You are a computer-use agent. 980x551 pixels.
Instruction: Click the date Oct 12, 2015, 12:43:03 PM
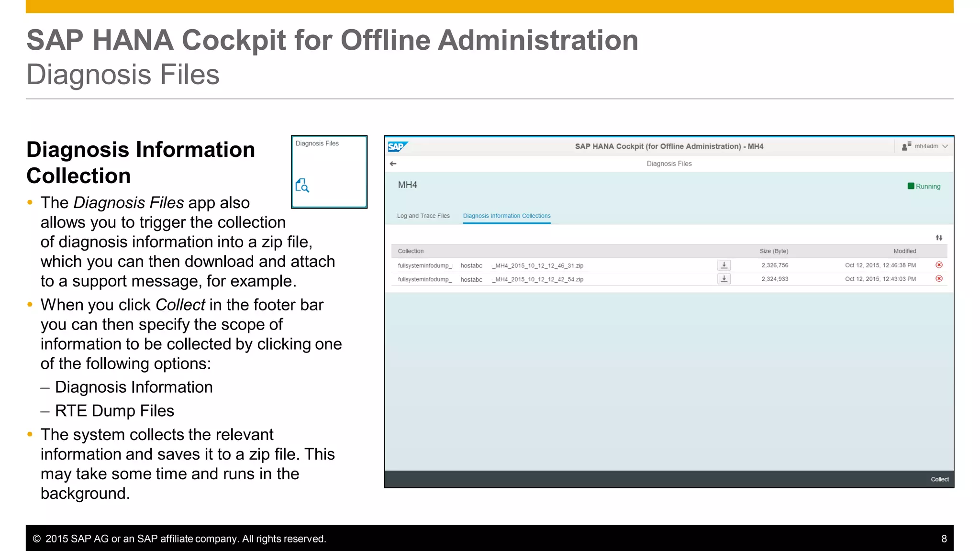point(880,279)
